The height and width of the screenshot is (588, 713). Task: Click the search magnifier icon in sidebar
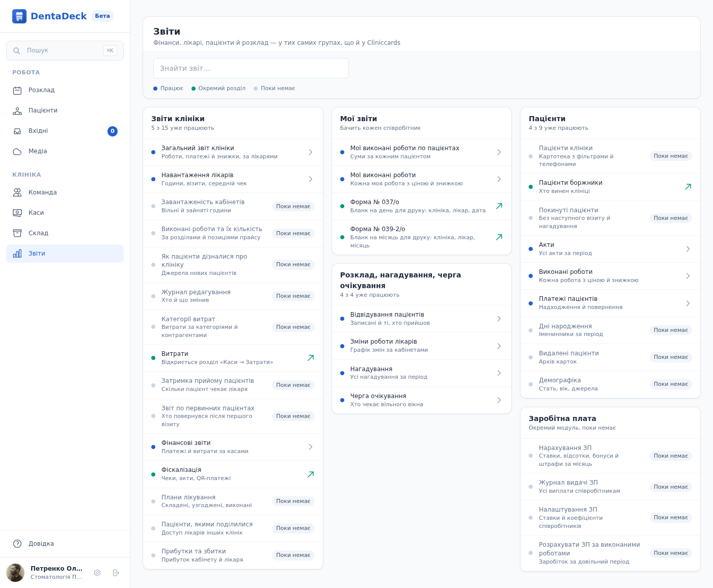[17, 51]
